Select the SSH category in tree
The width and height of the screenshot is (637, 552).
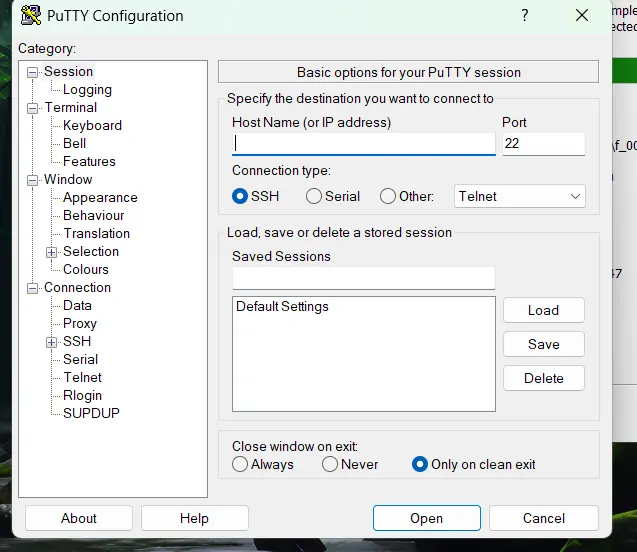[77, 341]
